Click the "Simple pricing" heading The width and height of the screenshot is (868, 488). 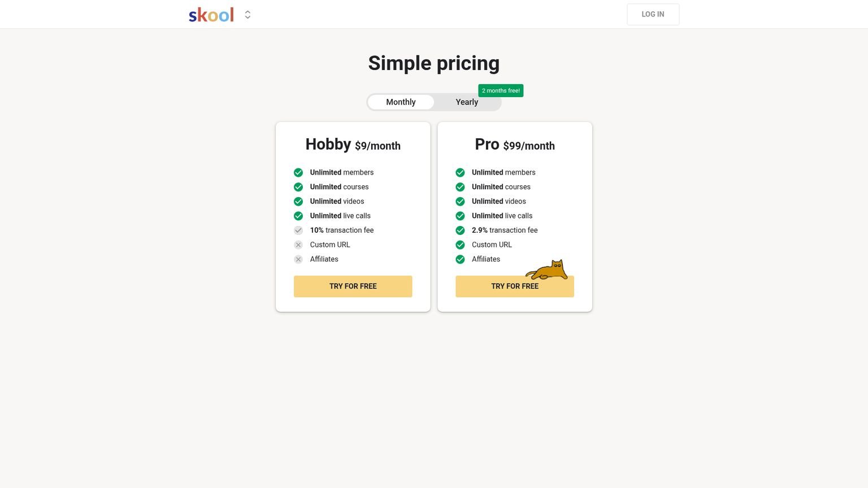(x=433, y=63)
